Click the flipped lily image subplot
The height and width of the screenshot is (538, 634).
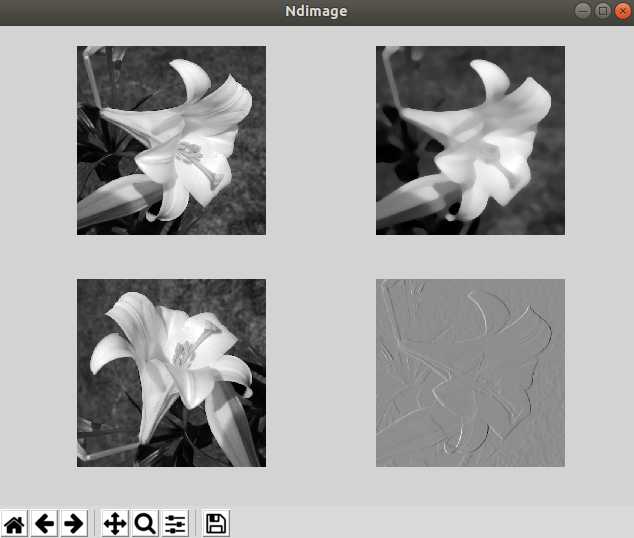click(171, 373)
